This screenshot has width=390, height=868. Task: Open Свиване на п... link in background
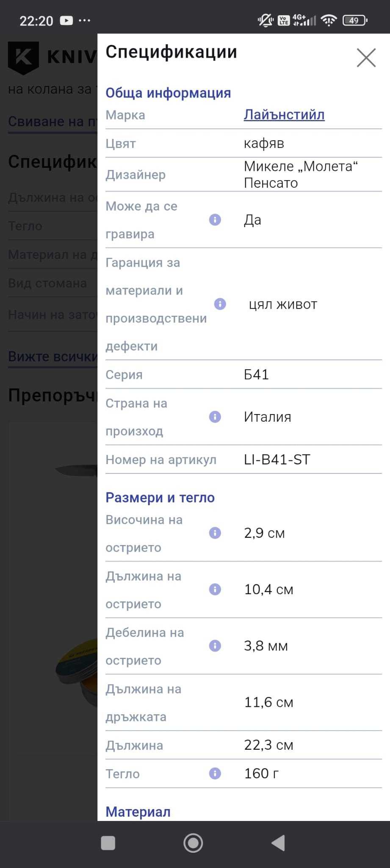point(53,122)
